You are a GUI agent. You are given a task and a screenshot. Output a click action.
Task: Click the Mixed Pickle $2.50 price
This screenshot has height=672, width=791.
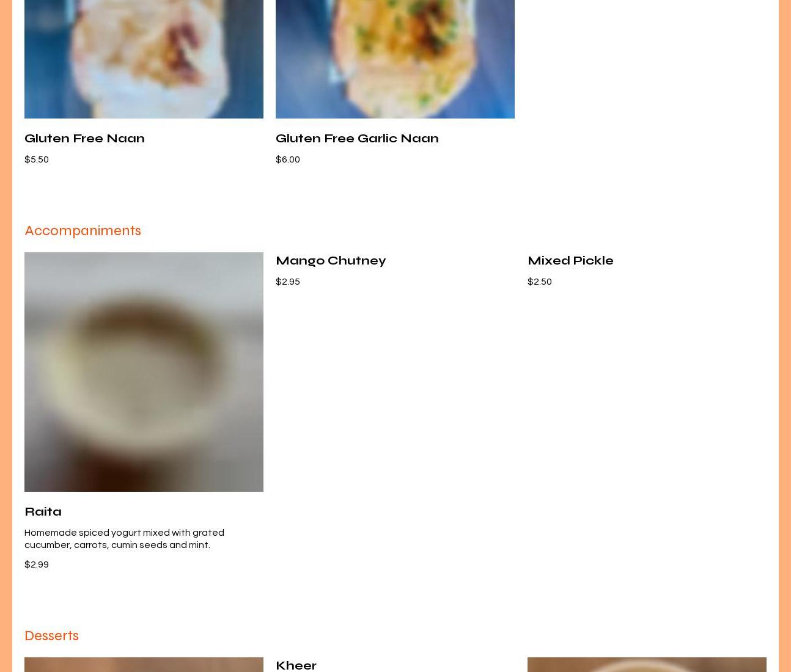click(540, 282)
